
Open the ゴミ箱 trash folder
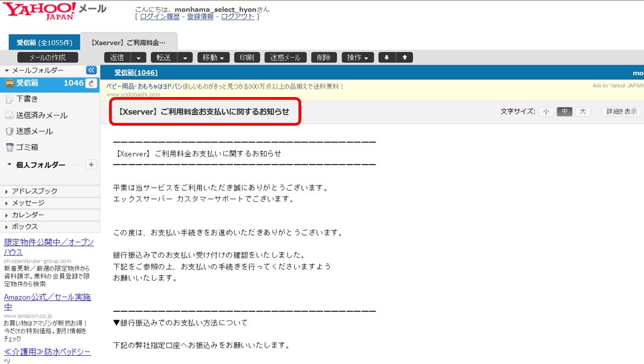tap(27, 147)
